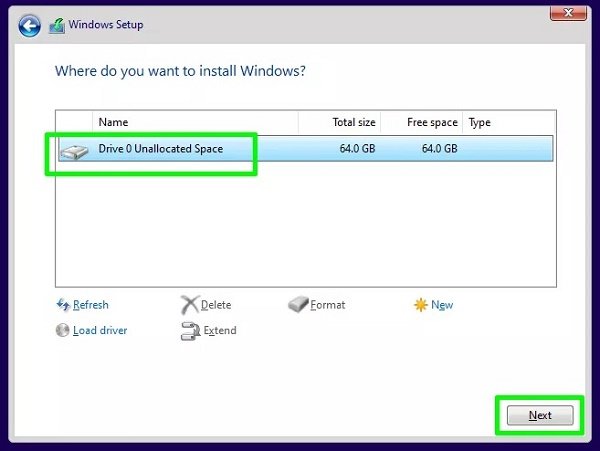This screenshot has width=600, height=451.
Task: Click the New partition starburst icon
Action: (x=420, y=305)
